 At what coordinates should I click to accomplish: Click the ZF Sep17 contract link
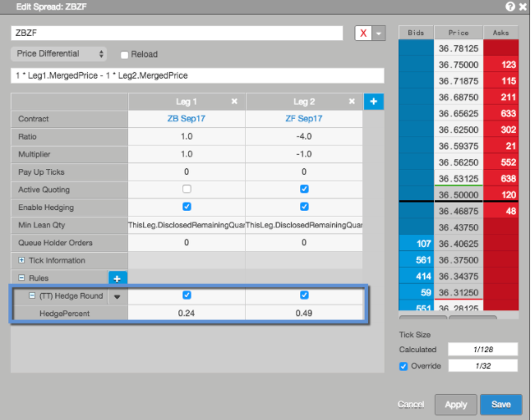304,119
